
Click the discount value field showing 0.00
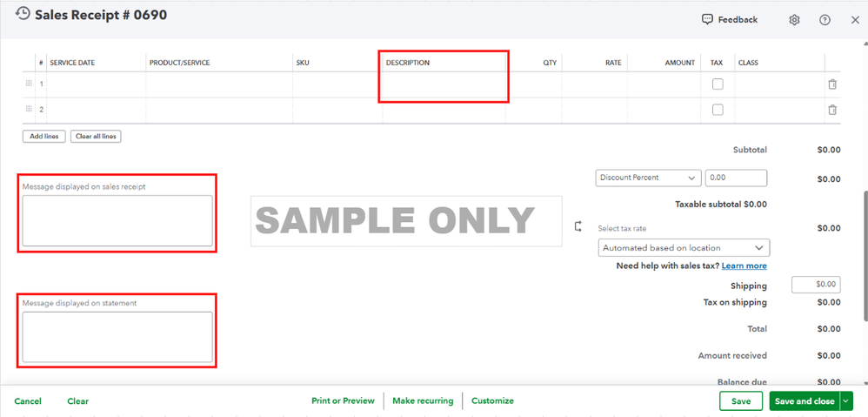[736, 178]
